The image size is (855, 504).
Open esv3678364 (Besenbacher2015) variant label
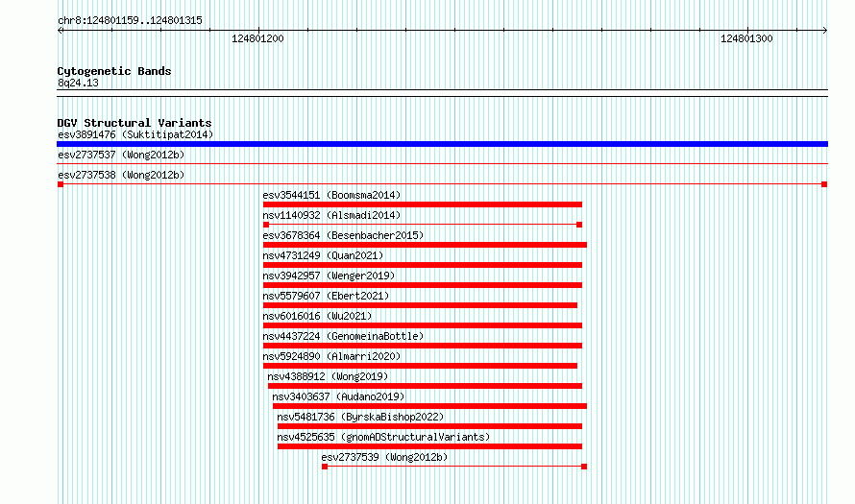pos(343,235)
